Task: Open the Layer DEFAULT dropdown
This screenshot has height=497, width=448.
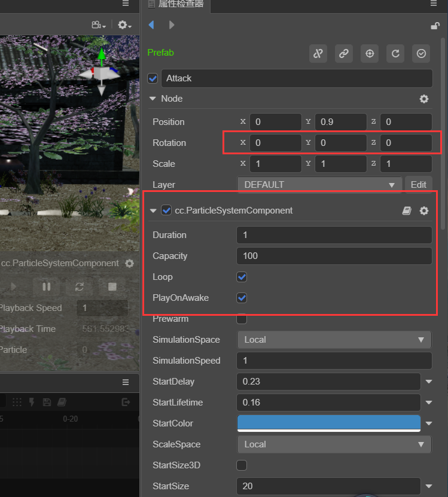Action: (x=319, y=185)
